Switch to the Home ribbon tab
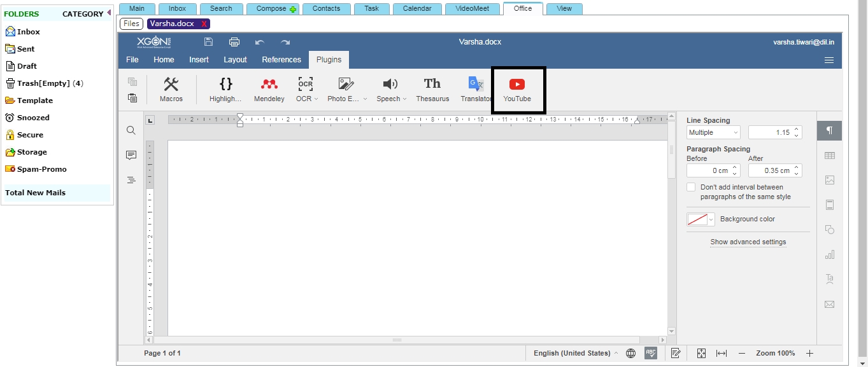 (x=164, y=60)
